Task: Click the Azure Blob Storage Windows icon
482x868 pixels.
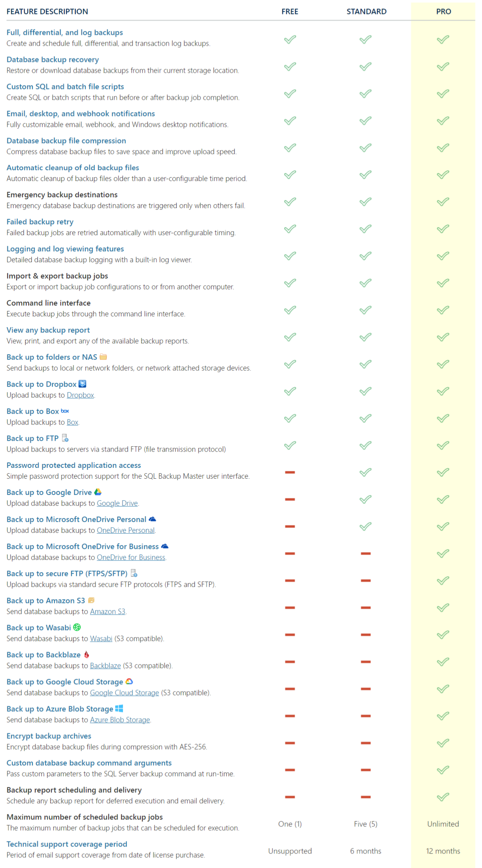Action: coord(119,709)
